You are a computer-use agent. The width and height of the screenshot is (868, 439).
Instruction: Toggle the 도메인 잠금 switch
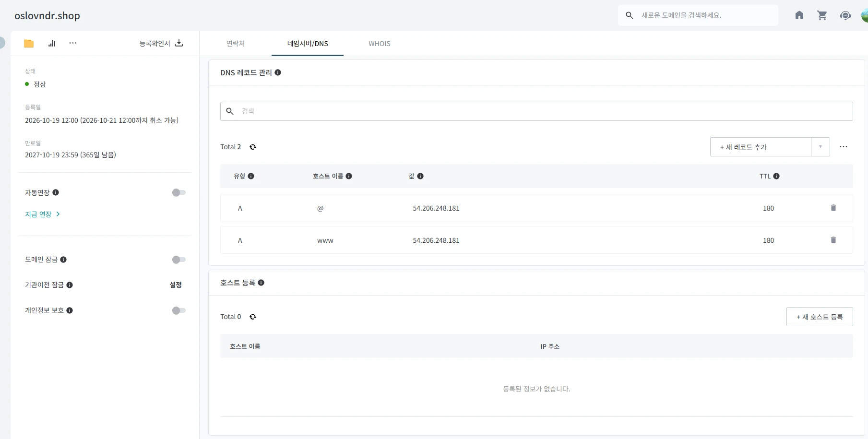pyautogui.click(x=179, y=260)
